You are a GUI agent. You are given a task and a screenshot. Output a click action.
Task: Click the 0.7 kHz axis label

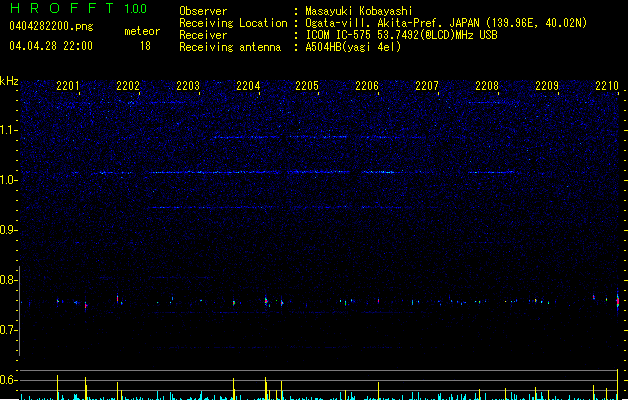[8, 330]
